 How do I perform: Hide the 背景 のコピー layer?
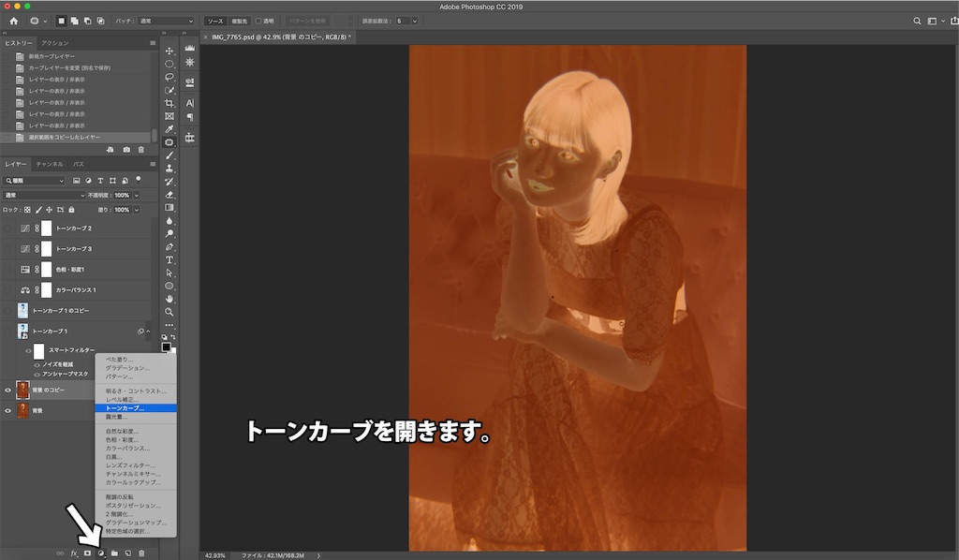(x=7, y=389)
